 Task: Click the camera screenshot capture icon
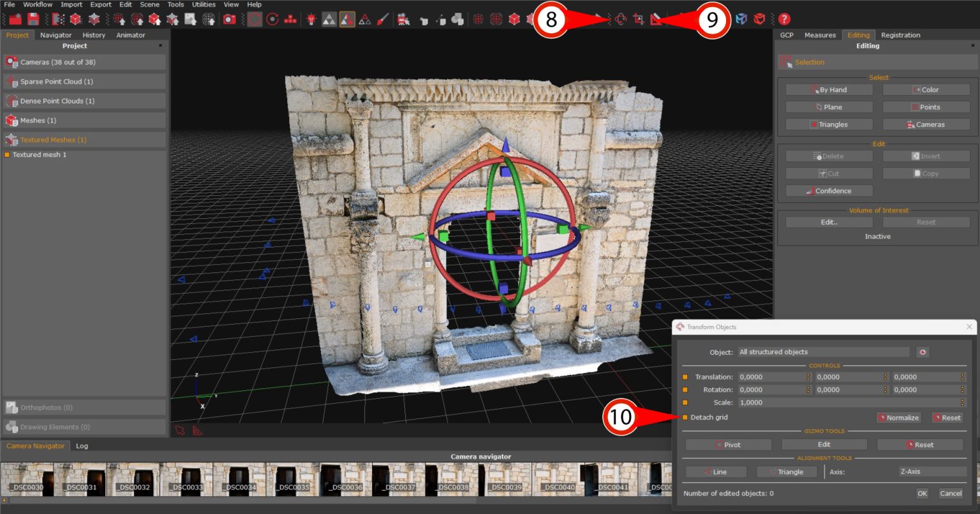click(228, 19)
